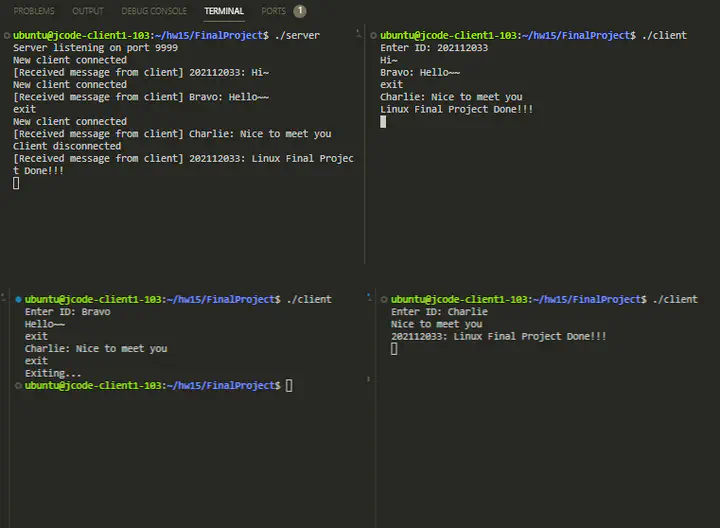Click the "Client disconnected" server log line
The width and height of the screenshot is (720, 528).
point(67,146)
